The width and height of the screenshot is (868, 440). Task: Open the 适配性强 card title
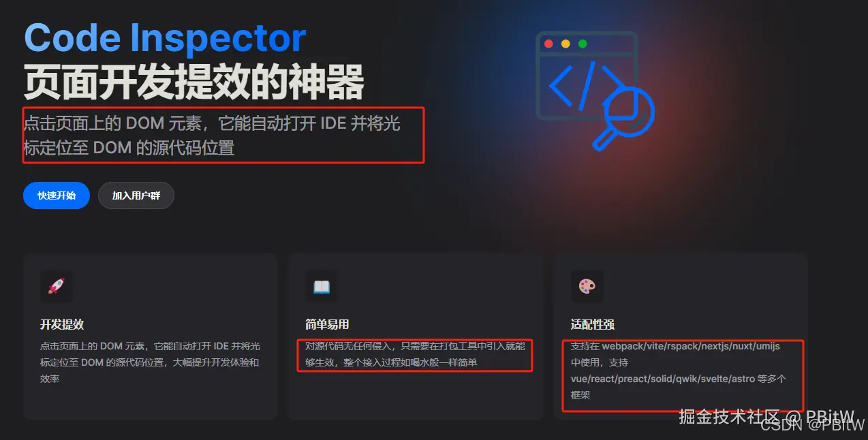click(593, 324)
